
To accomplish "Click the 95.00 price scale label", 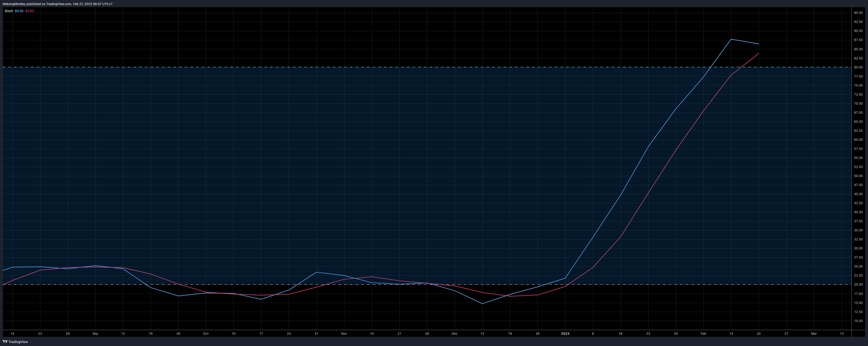I will pos(858,13).
